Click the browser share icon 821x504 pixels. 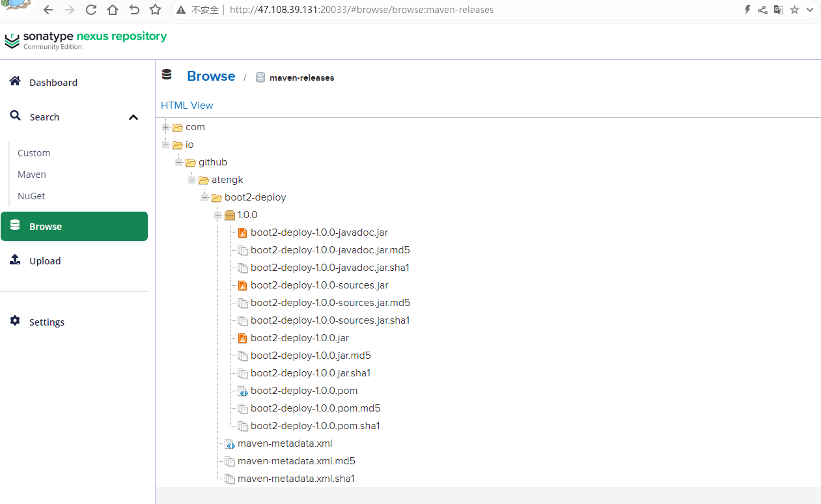pos(762,10)
